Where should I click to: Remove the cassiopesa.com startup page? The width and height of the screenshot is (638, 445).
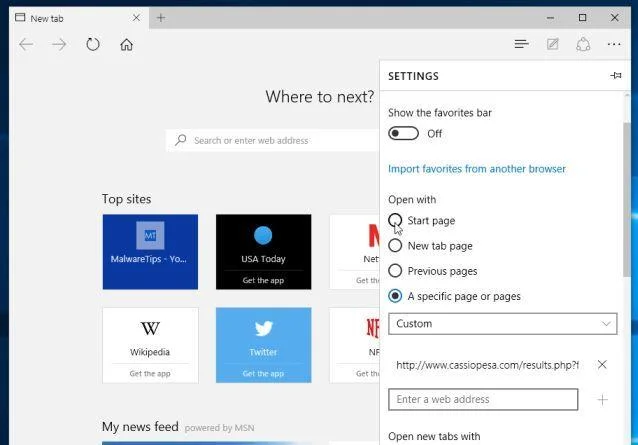tap(602, 364)
